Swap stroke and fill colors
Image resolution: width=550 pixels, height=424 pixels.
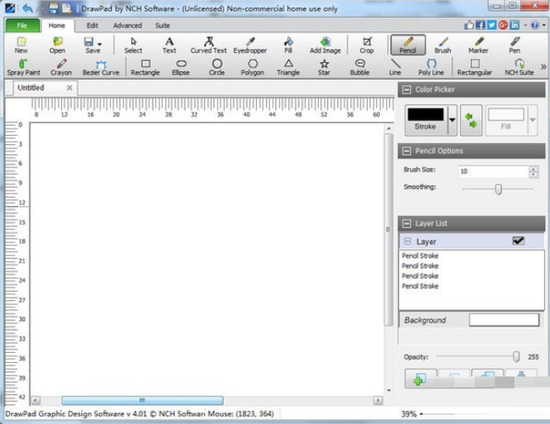tap(471, 120)
